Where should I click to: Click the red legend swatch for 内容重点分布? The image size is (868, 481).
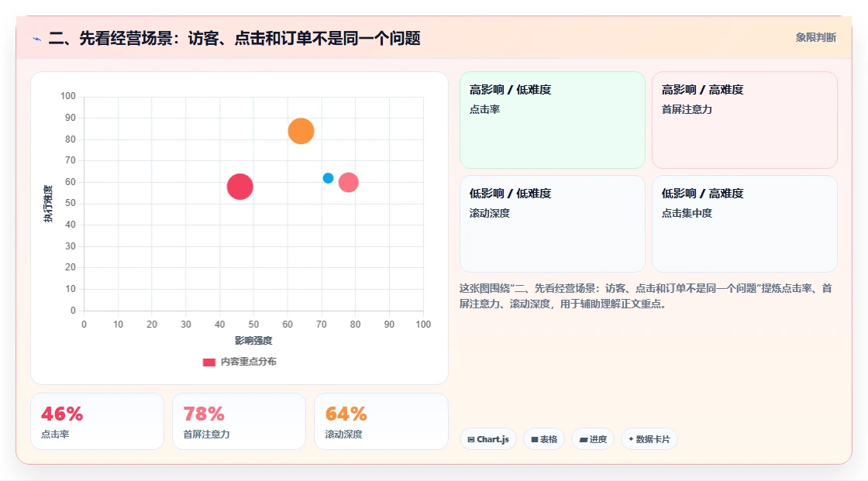[208, 362]
